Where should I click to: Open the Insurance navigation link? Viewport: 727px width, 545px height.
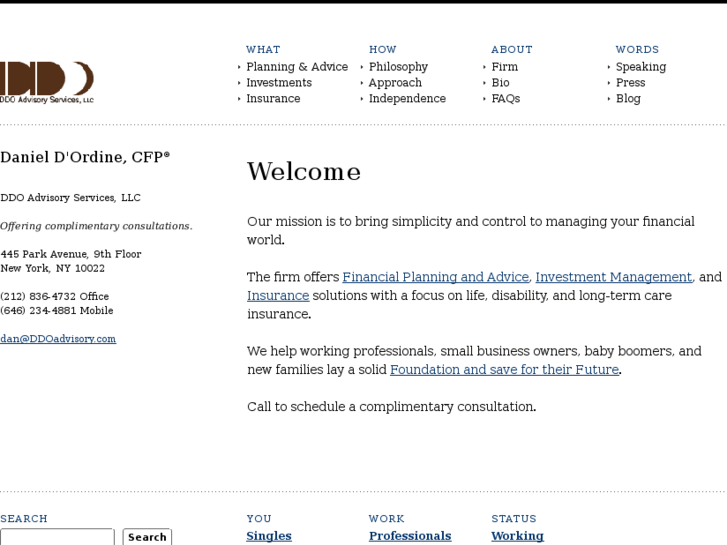click(x=273, y=99)
